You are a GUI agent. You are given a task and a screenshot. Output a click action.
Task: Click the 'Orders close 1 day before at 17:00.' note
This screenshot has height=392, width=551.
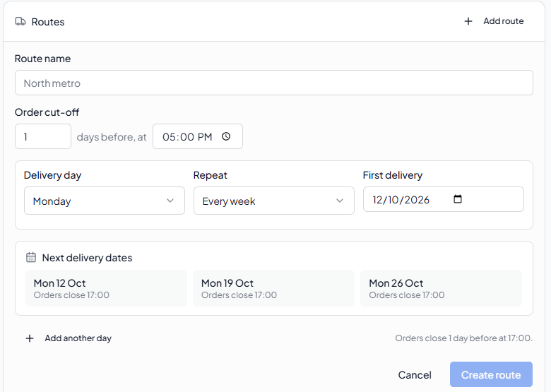(x=464, y=338)
